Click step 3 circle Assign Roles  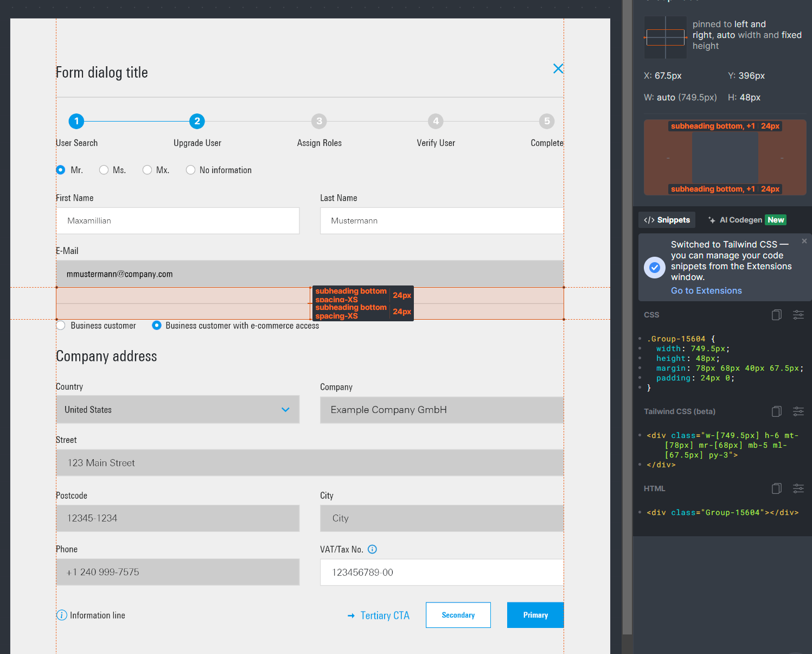tap(319, 121)
